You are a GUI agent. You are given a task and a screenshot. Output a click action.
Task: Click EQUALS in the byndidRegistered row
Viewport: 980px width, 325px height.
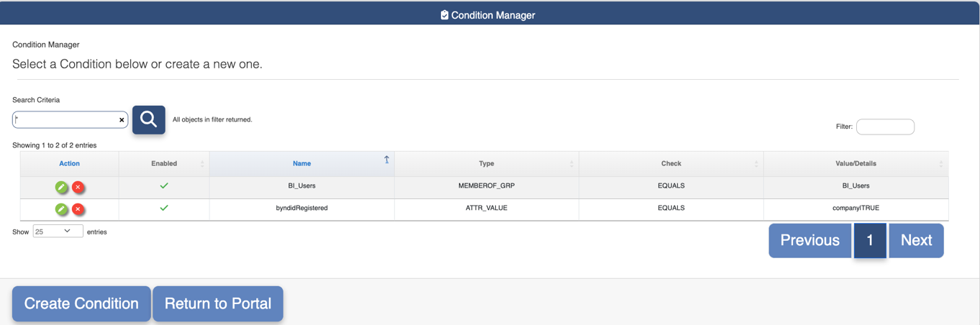(x=671, y=208)
